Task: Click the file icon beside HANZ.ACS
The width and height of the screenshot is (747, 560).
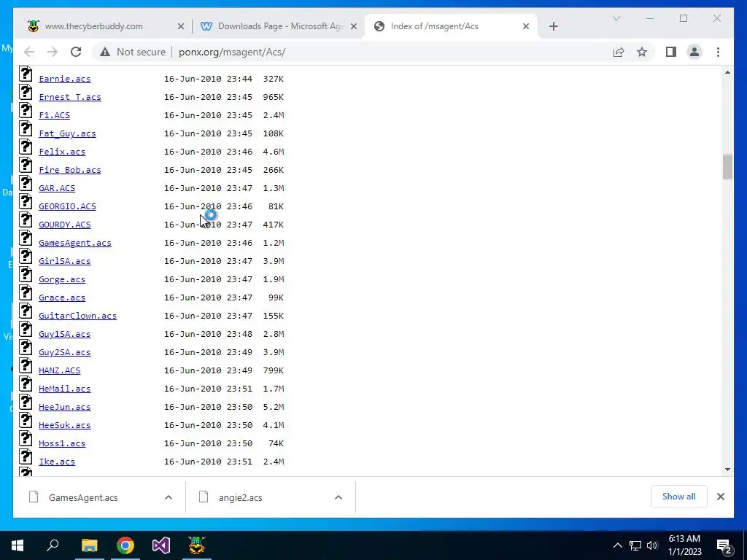Action: tap(26, 366)
